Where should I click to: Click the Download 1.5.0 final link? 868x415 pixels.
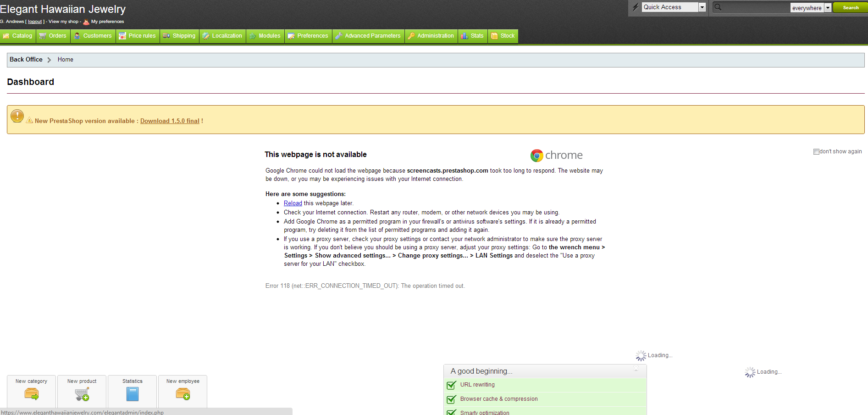pos(170,121)
